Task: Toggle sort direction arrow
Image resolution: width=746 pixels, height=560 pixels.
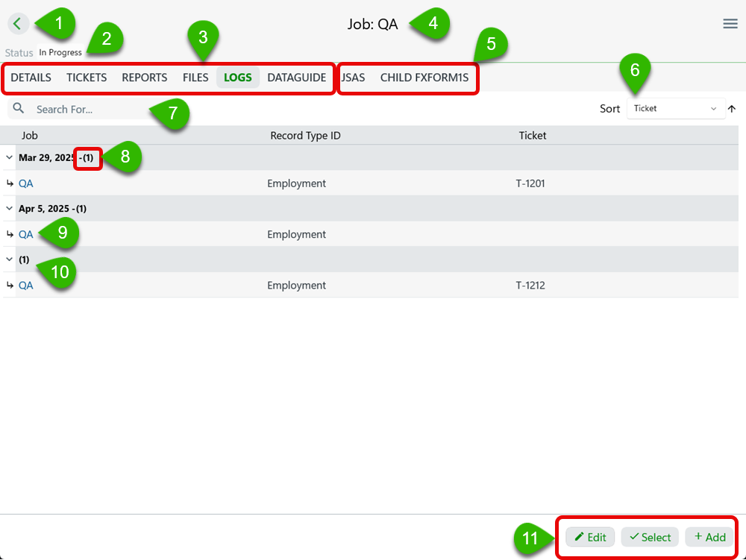Action: point(732,109)
